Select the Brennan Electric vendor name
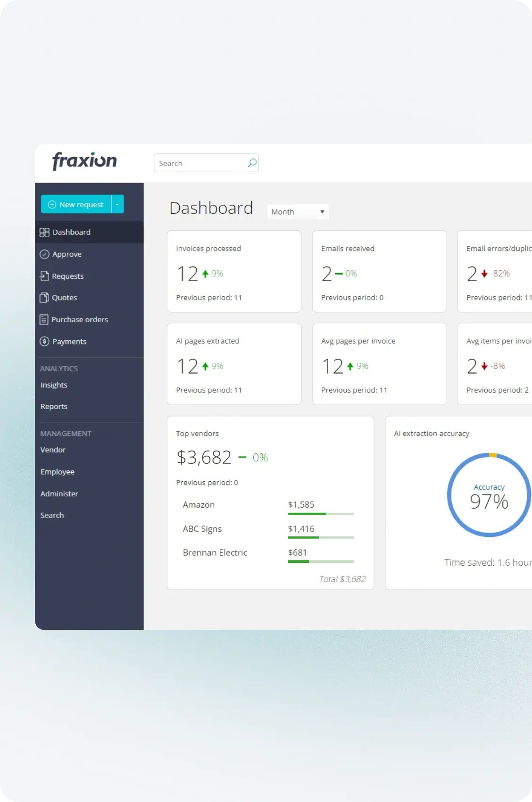 215,552
